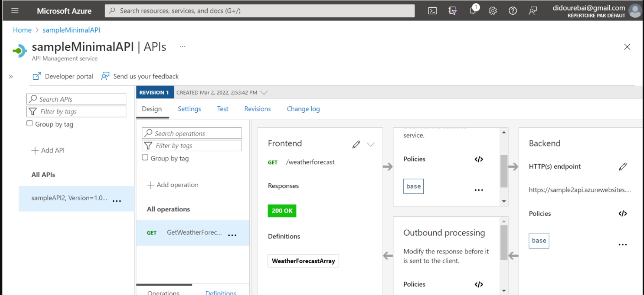Edit the Backend HTTP(s) endpoint pencil
Viewport: 644px width, 295px height.
pos(623,167)
